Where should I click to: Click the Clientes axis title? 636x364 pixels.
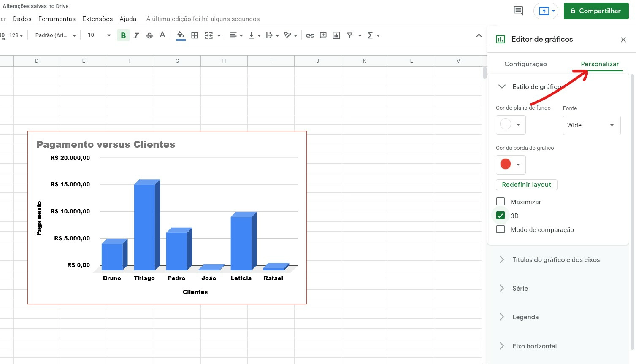pyautogui.click(x=195, y=292)
